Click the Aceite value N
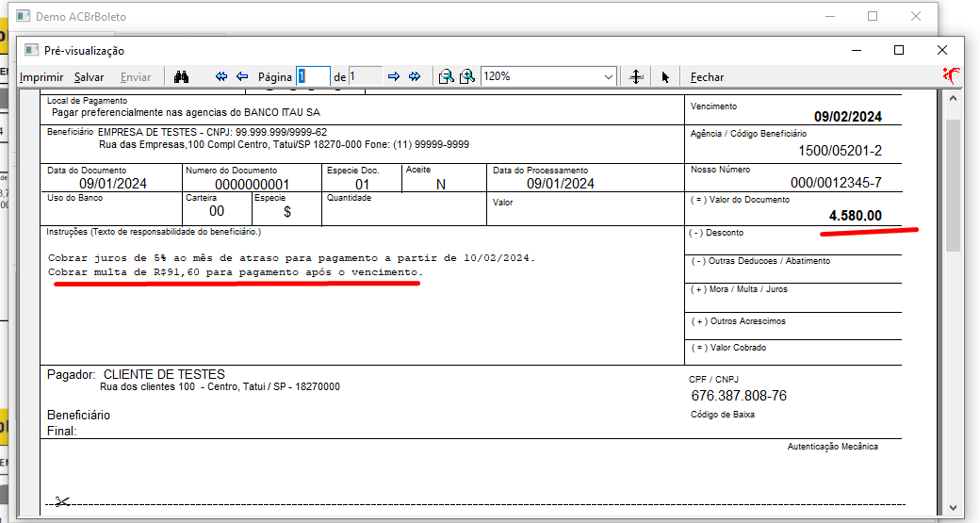 [x=441, y=185]
